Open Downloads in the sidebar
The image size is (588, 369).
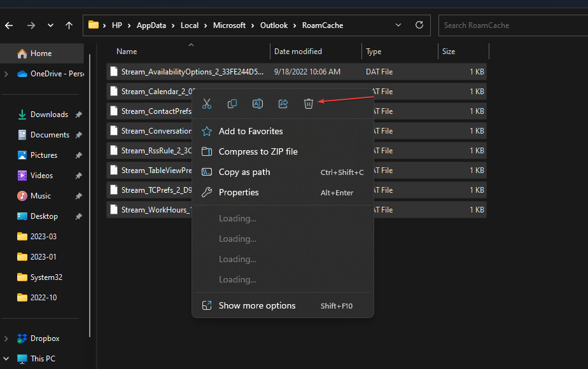tap(49, 115)
